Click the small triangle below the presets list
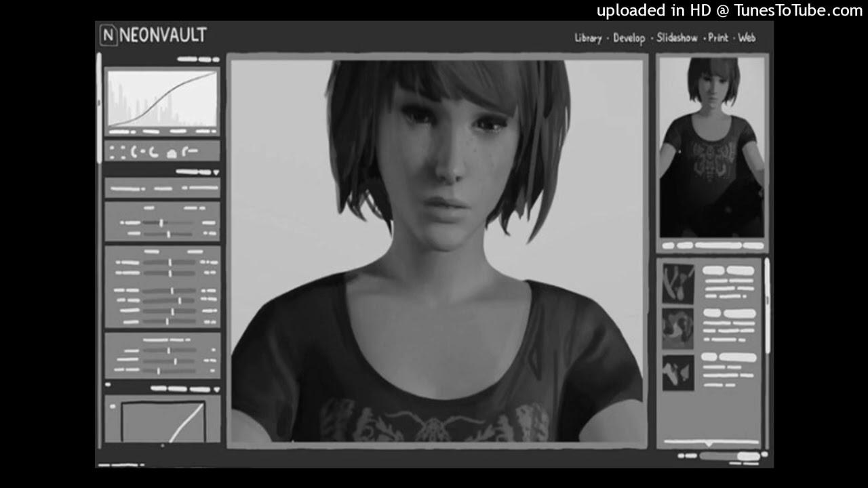The width and height of the screenshot is (868, 488). coord(709,445)
